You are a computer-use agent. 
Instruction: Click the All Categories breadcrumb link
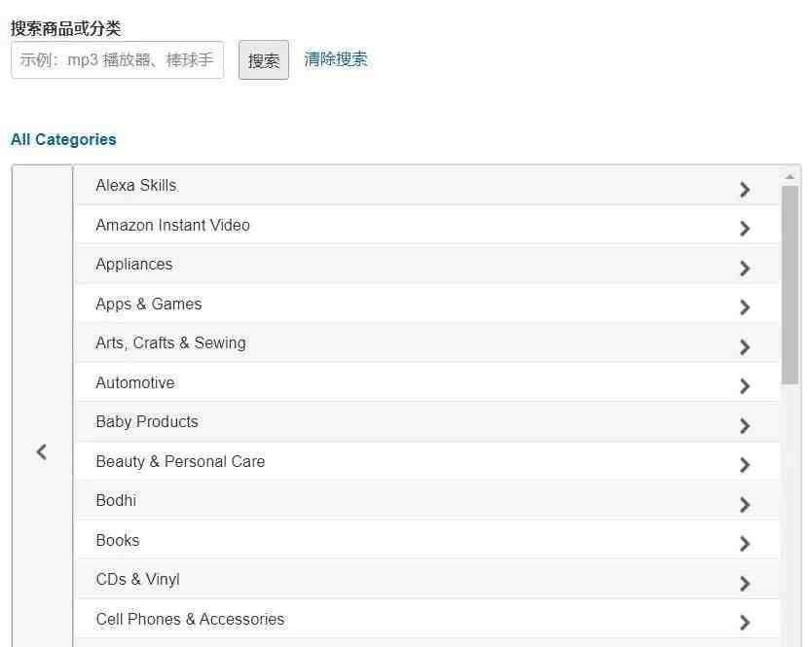63,139
